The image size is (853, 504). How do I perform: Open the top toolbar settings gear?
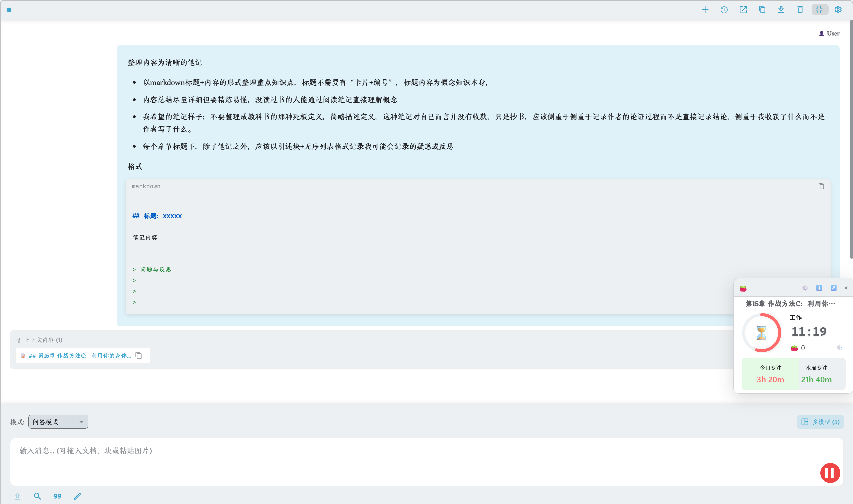838,10
